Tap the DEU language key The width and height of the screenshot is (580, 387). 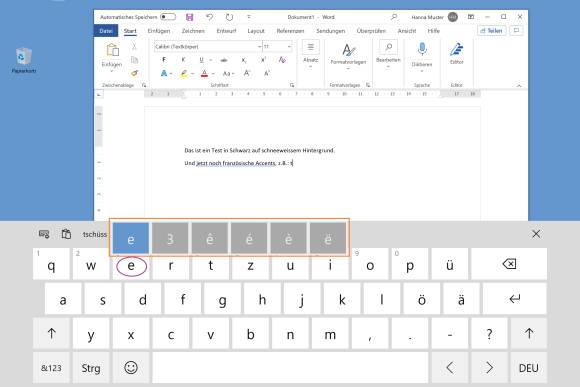click(x=529, y=367)
